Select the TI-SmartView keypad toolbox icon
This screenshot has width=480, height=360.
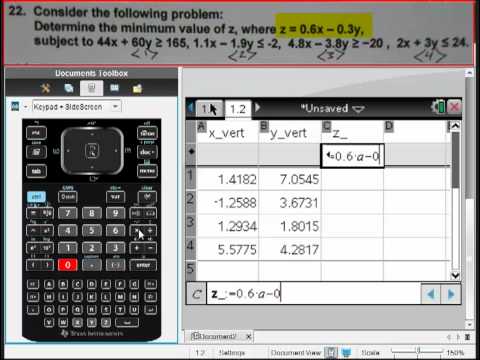coord(91,88)
